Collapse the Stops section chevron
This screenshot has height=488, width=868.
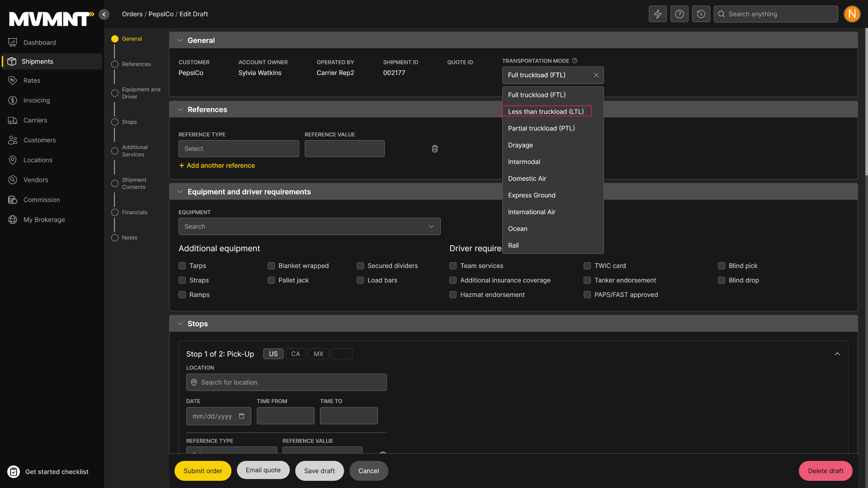[181, 324]
